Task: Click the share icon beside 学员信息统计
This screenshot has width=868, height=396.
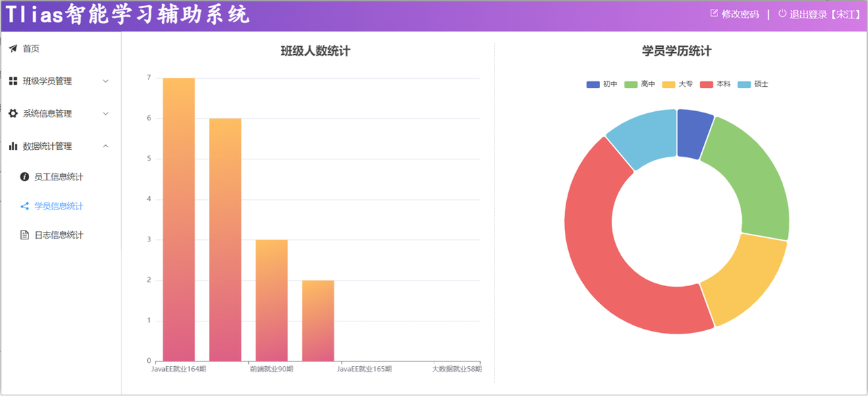Action: [x=25, y=206]
